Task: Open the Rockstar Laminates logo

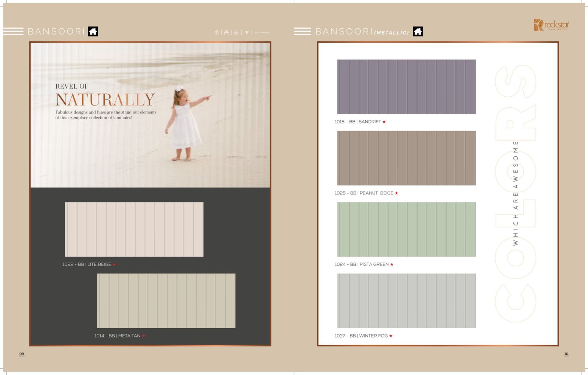Action: coord(551,25)
